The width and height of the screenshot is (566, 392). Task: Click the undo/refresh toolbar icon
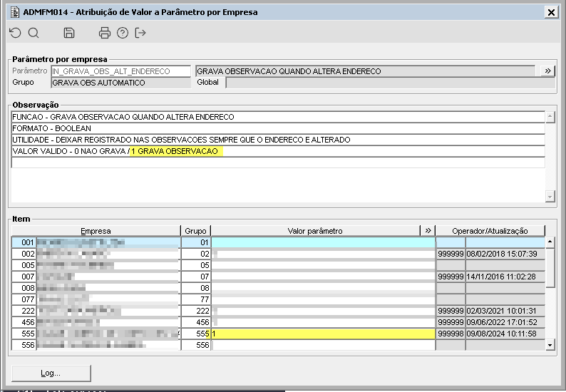[15, 33]
